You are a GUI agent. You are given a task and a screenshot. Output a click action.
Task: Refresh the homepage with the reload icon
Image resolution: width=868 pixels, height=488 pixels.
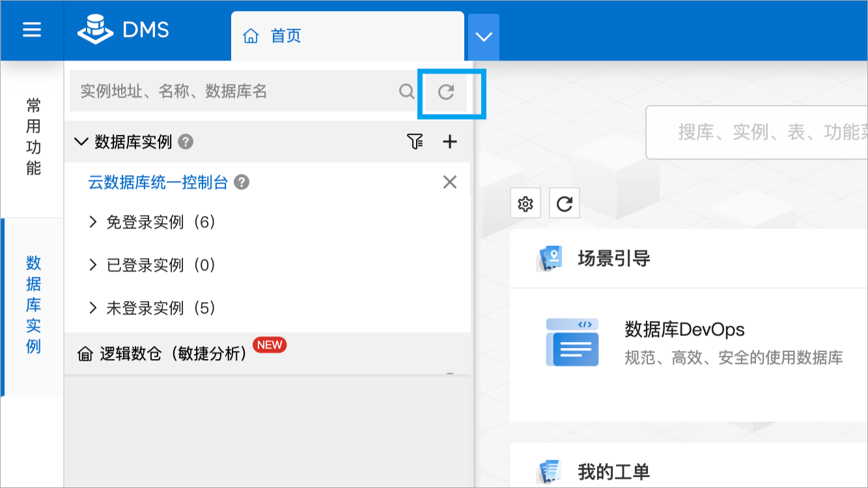click(565, 204)
